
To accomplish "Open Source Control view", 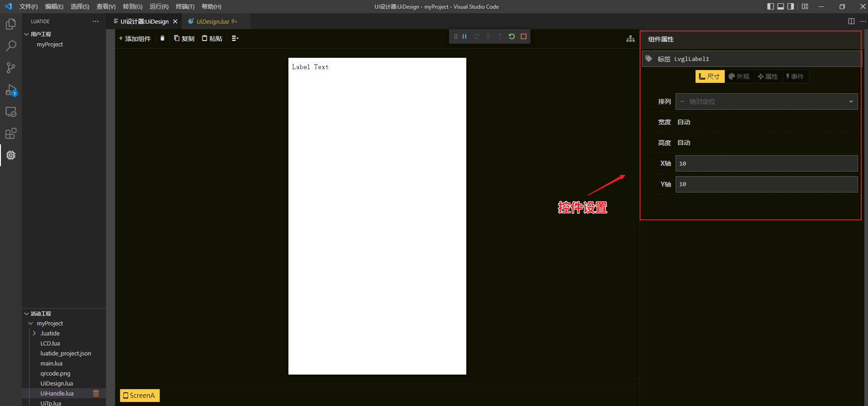I will pyautogui.click(x=10, y=68).
